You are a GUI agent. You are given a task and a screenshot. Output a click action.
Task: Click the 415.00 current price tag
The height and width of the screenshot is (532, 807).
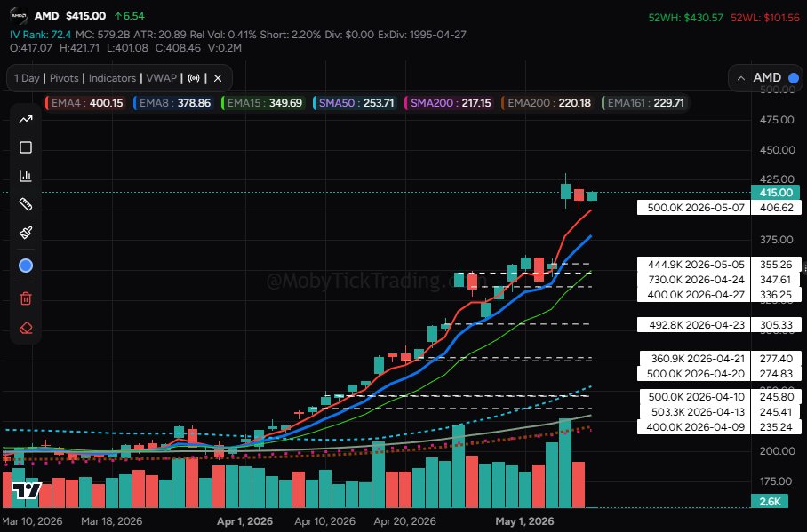[x=776, y=193]
